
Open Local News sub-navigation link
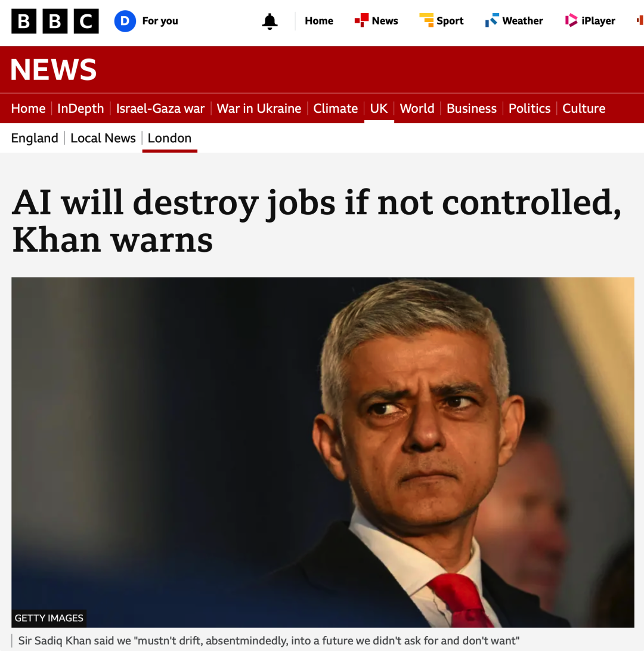pyautogui.click(x=103, y=138)
